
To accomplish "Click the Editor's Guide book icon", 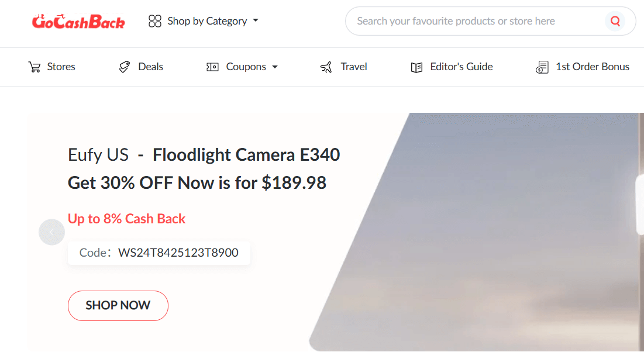I will [416, 67].
